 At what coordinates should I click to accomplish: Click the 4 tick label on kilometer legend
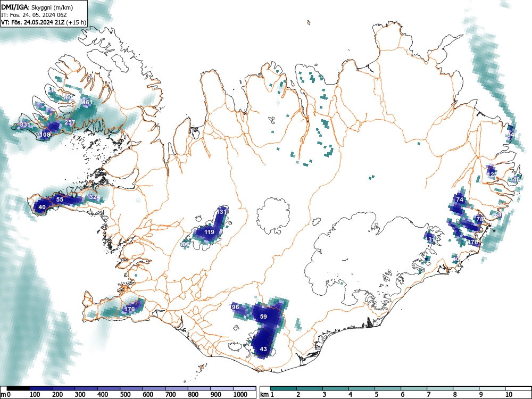coord(350,395)
